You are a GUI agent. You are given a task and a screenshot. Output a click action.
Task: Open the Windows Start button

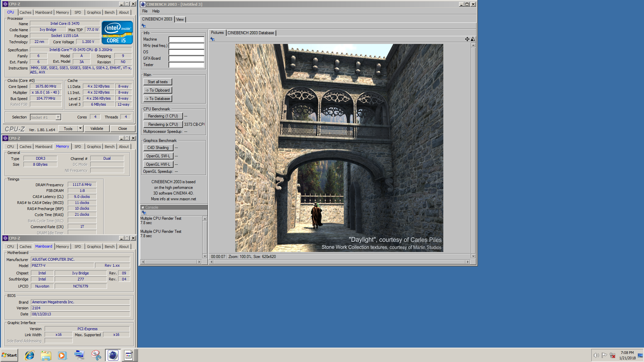(9, 355)
